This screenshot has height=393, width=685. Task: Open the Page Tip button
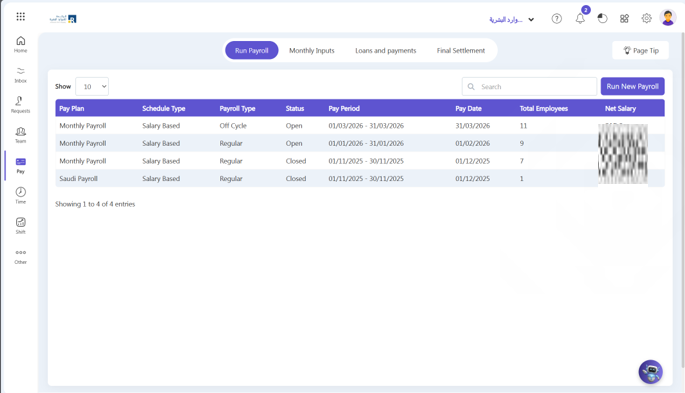640,51
